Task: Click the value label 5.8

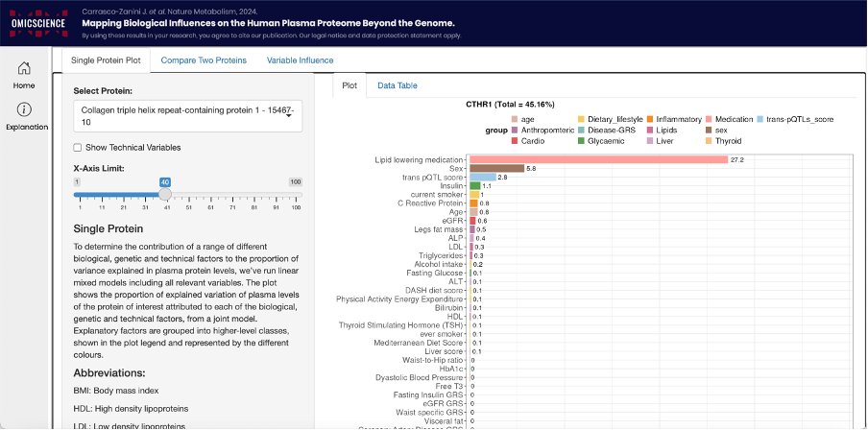Action: pyautogui.click(x=530, y=168)
